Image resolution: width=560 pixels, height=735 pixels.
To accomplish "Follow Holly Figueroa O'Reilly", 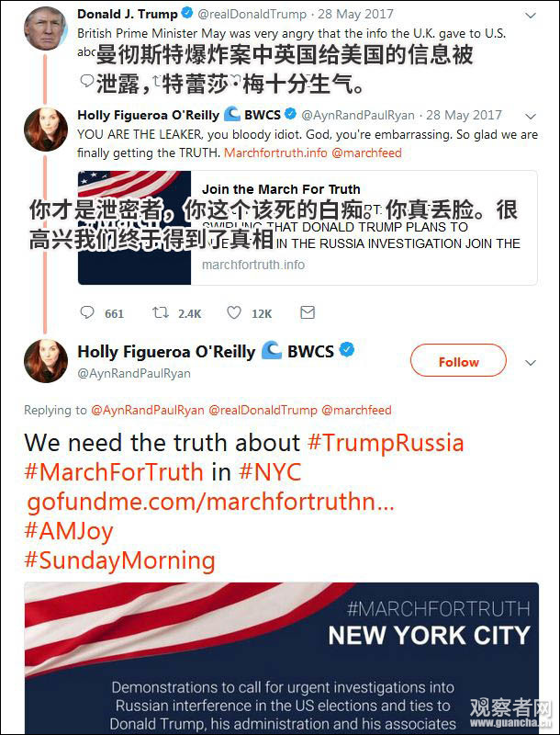I will pos(458,361).
